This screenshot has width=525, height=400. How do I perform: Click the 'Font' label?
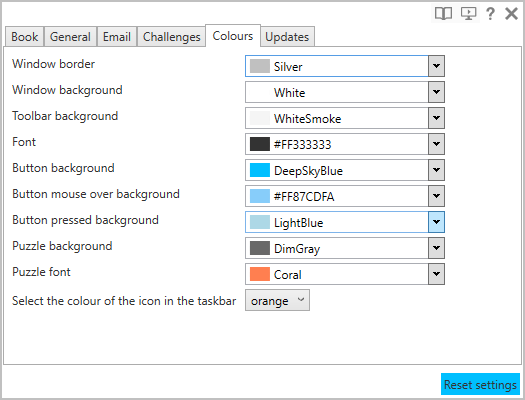coord(24,142)
